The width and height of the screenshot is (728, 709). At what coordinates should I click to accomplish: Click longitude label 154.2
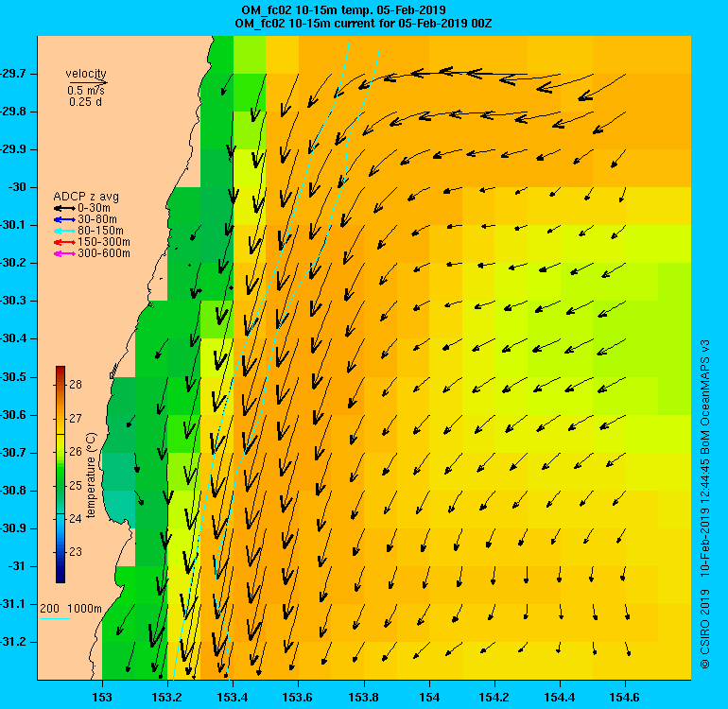click(x=494, y=698)
